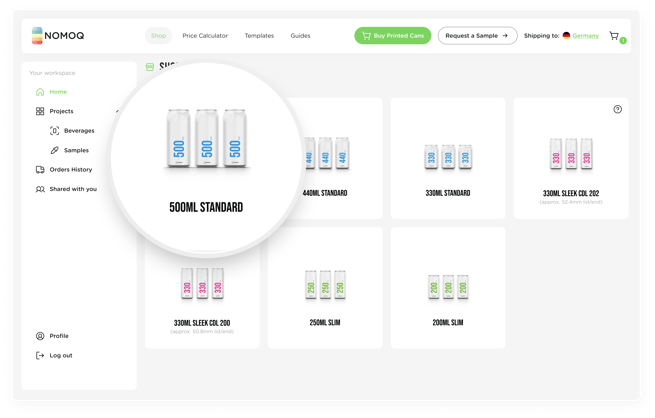Screen dimensions: 655x418
Task: Click the Beverages can icon
Action: (x=55, y=131)
